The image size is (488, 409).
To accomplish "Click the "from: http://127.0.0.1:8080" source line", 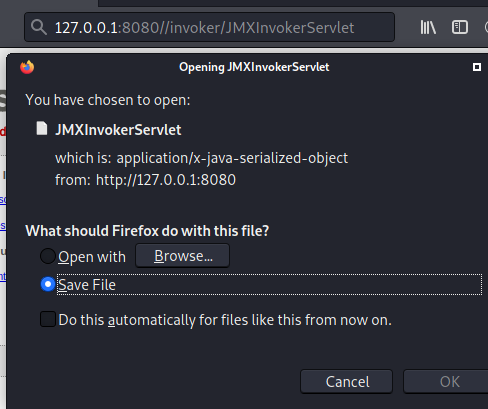I will click(x=145, y=180).
